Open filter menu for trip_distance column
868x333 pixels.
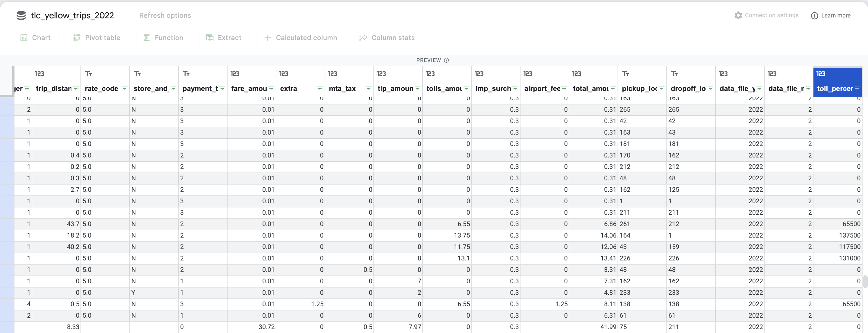coord(76,89)
